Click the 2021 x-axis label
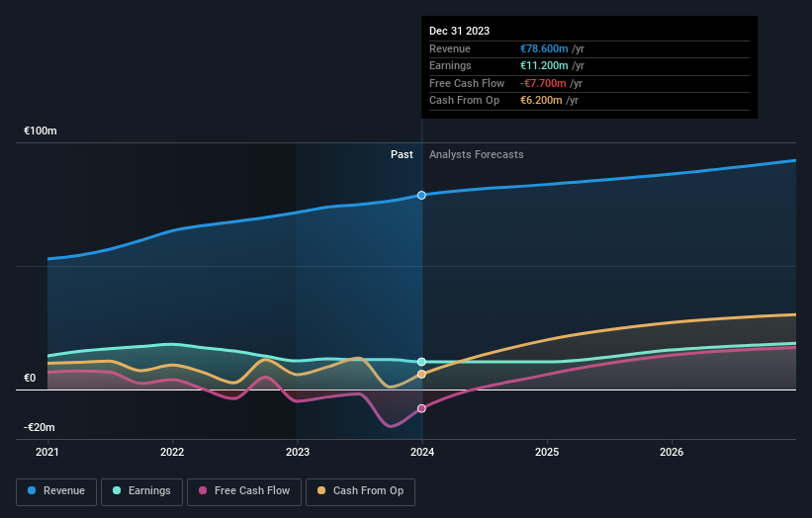The image size is (812, 518). pyautogui.click(x=47, y=452)
